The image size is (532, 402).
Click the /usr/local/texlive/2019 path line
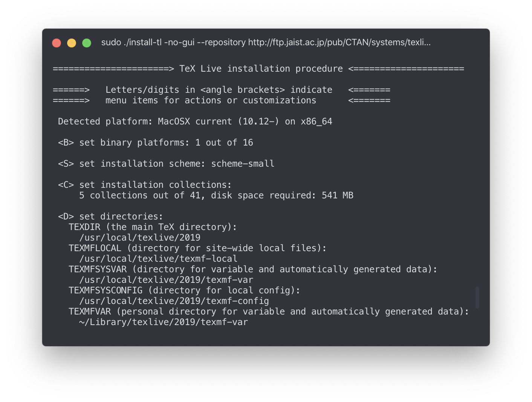[x=140, y=238]
